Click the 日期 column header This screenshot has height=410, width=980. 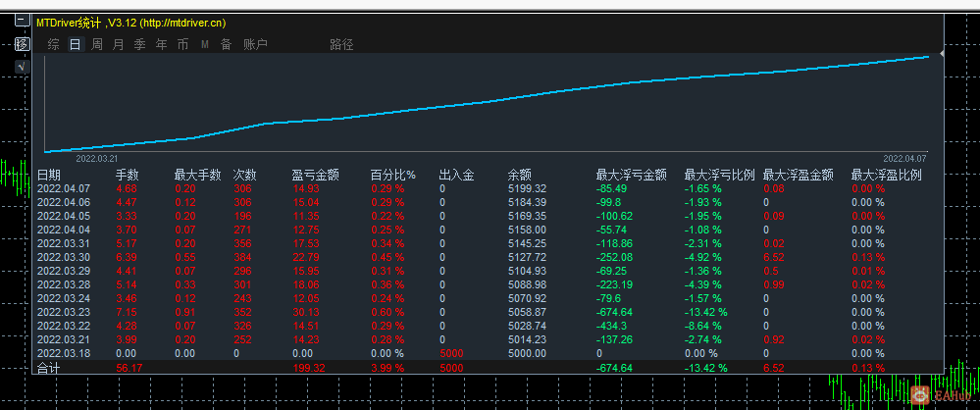pyautogui.click(x=49, y=175)
